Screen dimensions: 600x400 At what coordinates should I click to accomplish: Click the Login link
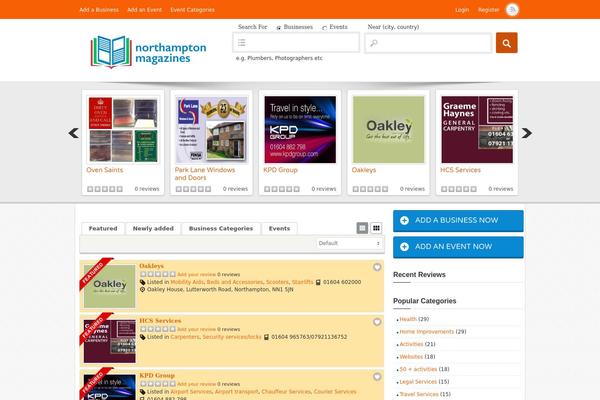click(462, 10)
